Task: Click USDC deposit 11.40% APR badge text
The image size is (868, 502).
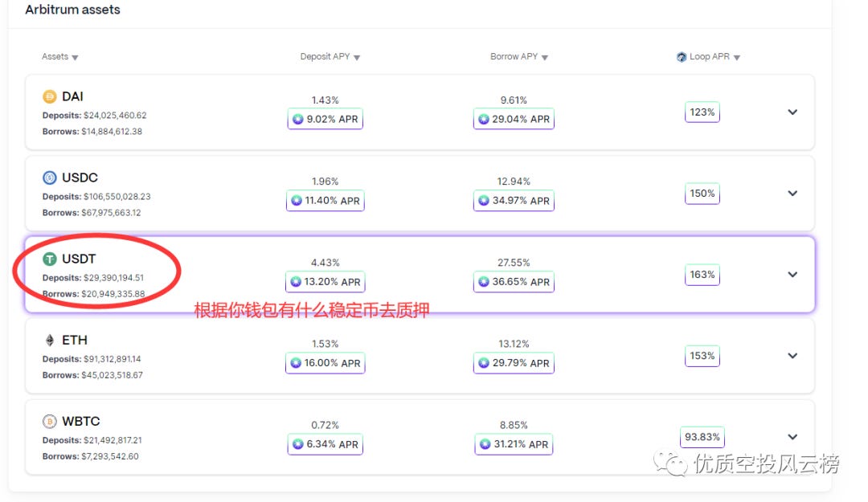Action: tap(332, 200)
